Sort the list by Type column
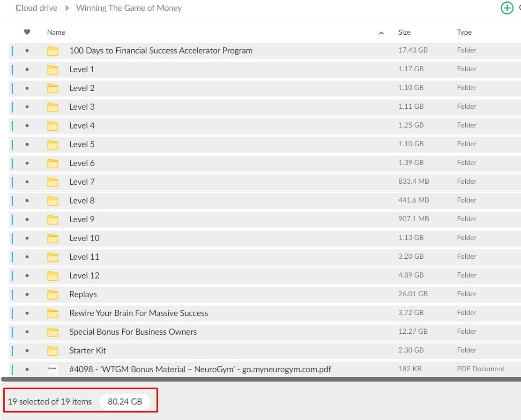The height and width of the screenshot is (420, 521). [x=464, y=32]
